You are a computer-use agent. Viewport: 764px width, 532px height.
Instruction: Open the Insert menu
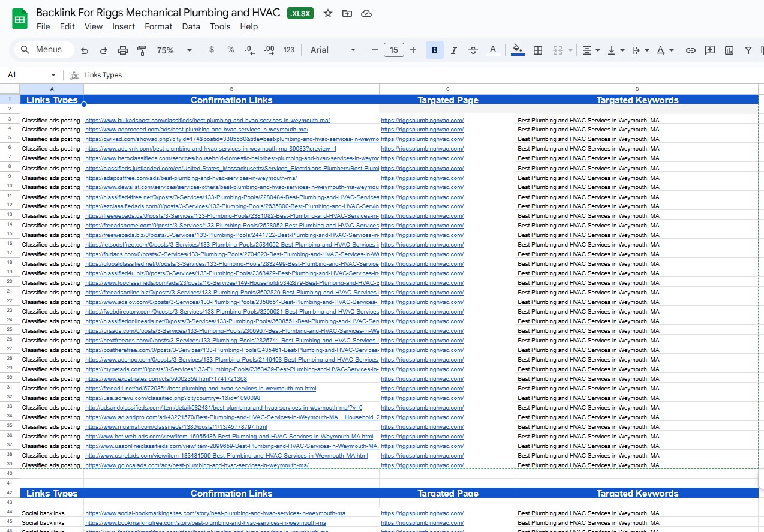pyautogui.click(x=124, y=26)
